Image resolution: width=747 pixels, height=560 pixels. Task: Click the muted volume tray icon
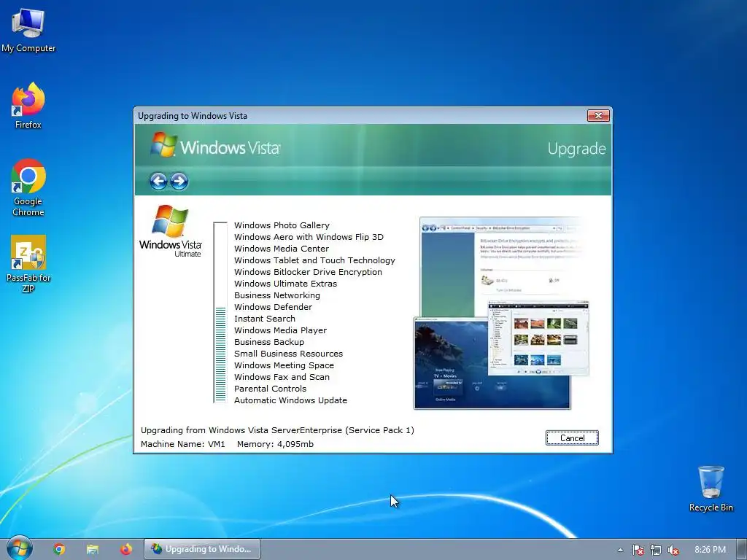[673, 550]
